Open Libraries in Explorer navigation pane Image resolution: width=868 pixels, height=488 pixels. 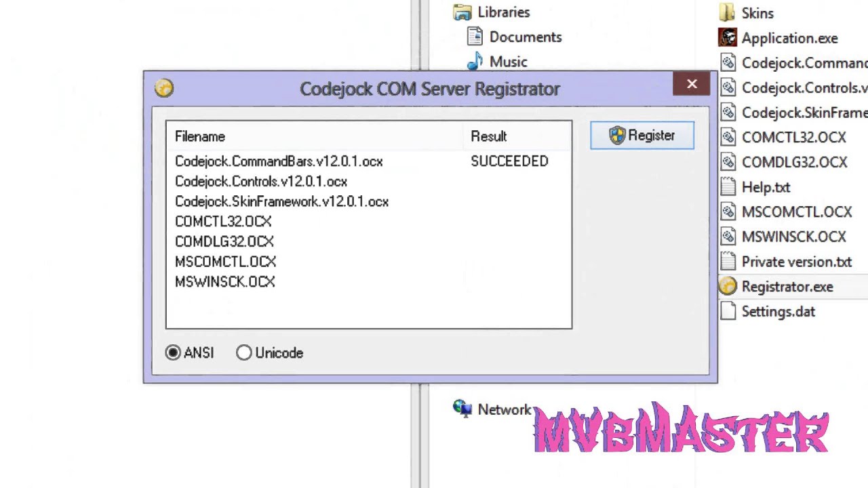[x=504, y=12]
